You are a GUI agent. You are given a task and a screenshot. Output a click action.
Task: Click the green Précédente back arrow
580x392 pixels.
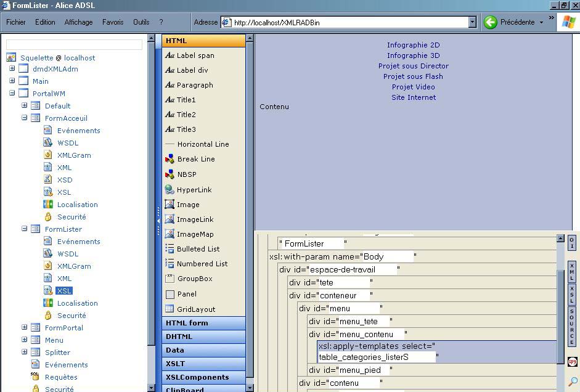pyautogui.click(x=491, y=22)
